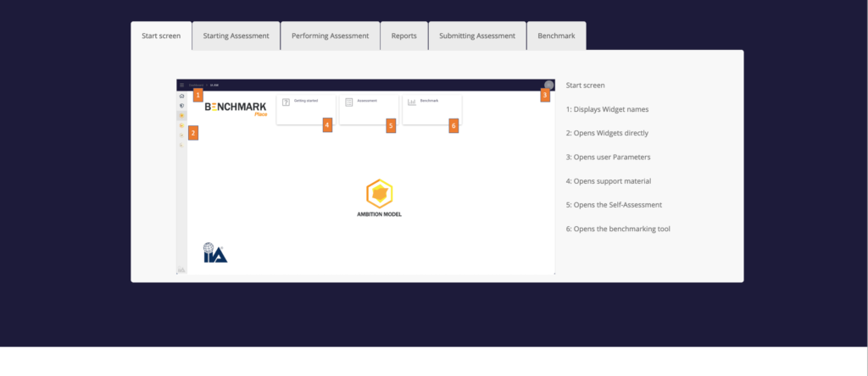
Task: Click the hamburger menu icon in embedded screenshot
Action: (x=181, y=86)
